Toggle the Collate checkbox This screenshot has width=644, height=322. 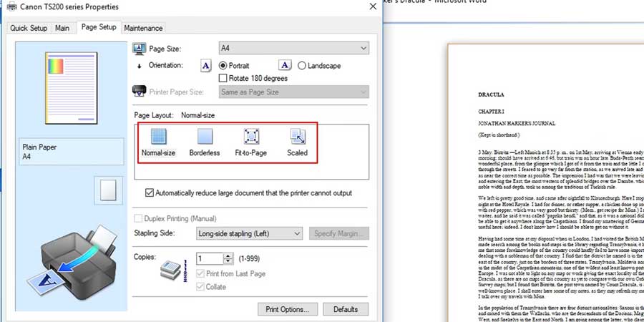(x=201, y=287)
